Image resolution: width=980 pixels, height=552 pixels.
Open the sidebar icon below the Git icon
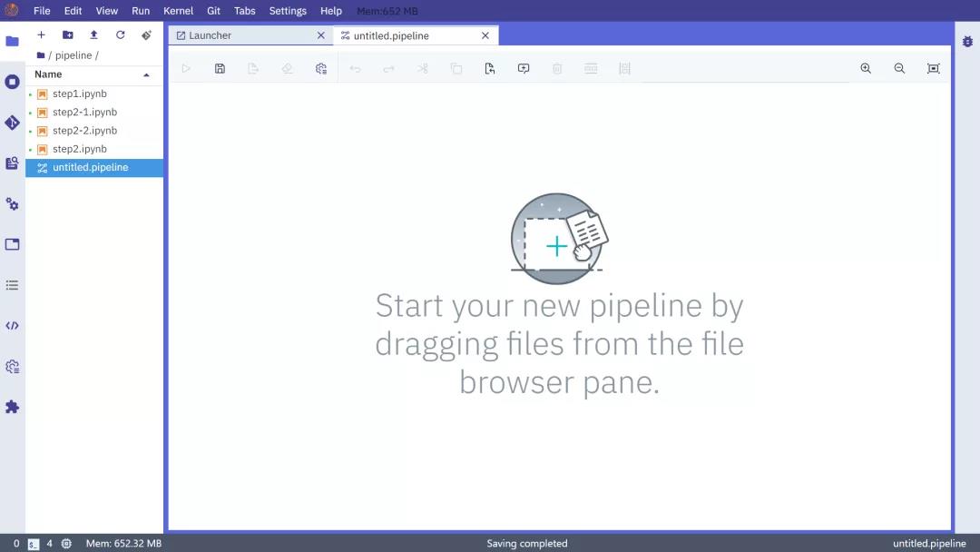point(12,163)
